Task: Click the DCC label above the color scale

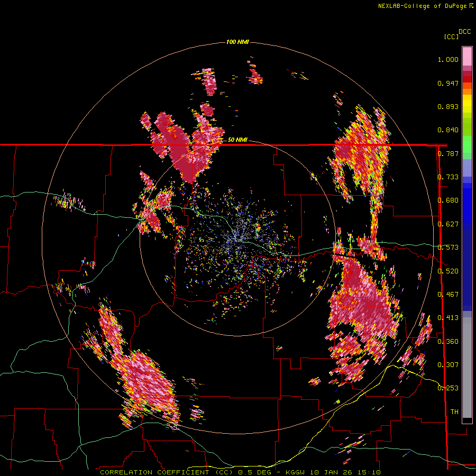Action: [x=464, y=32]
